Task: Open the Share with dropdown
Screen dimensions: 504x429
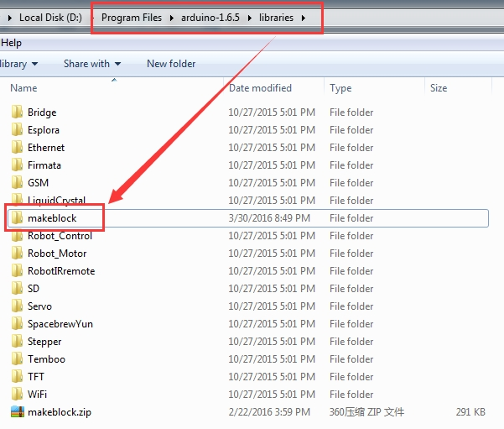Action: (x=92, y=64)
